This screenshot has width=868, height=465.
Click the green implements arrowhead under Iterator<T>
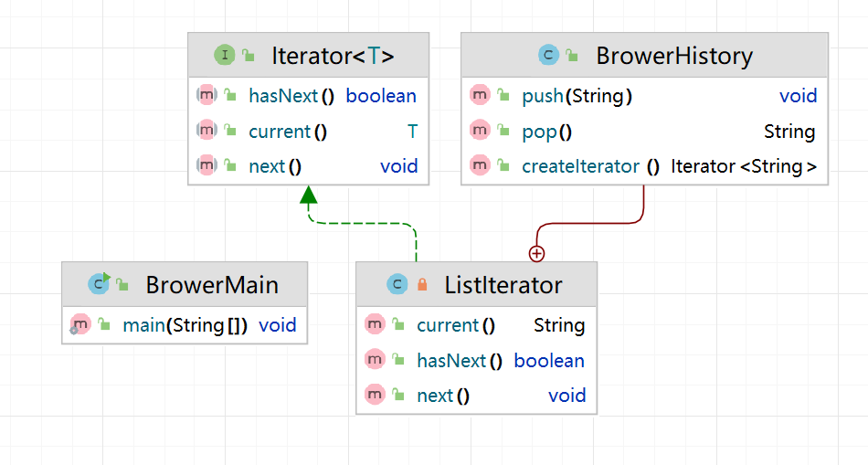[308, 195]
